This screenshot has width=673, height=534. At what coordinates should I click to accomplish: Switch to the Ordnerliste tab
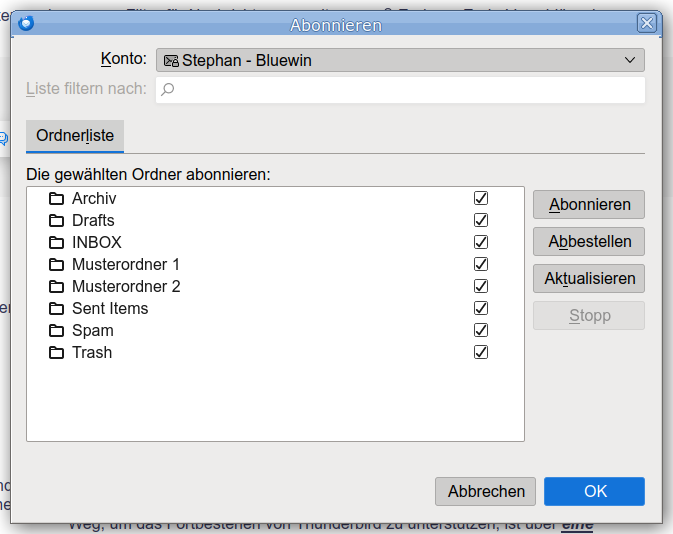tap(75, 135)
